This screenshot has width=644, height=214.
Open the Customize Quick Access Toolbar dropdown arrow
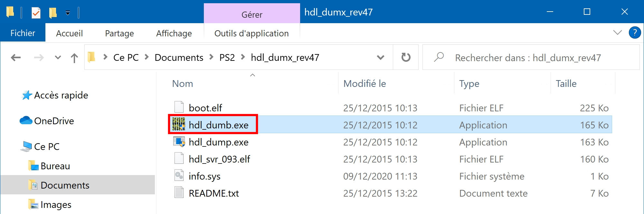[68, 13]
